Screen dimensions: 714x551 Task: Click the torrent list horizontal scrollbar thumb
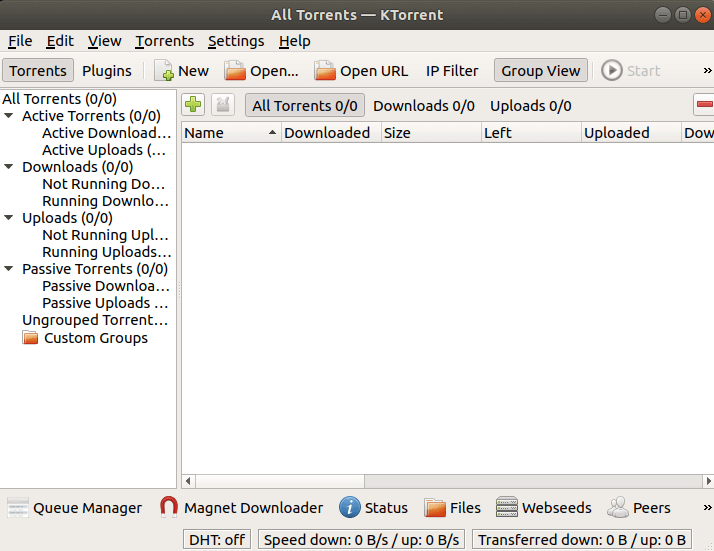pos(280,481)
